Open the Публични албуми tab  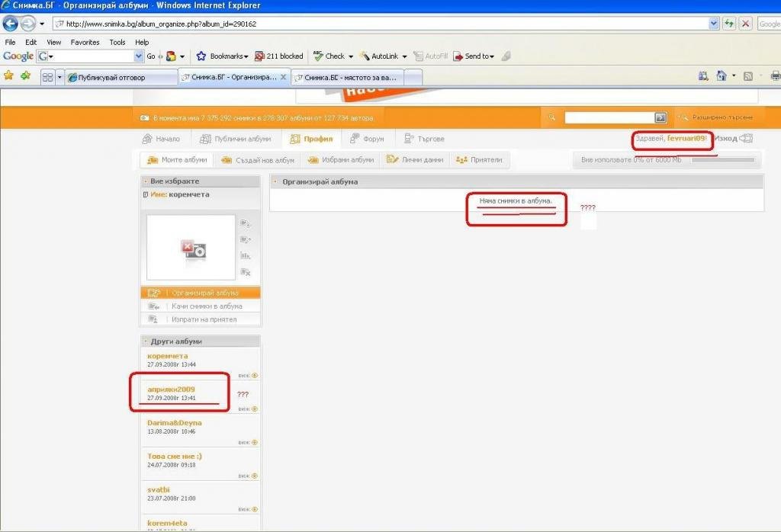(236, 139)
